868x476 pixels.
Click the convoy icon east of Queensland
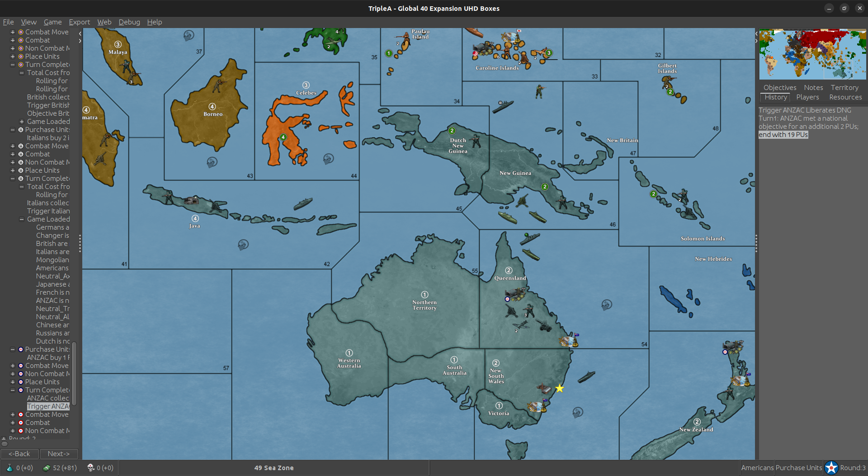[x=607, y=305]
